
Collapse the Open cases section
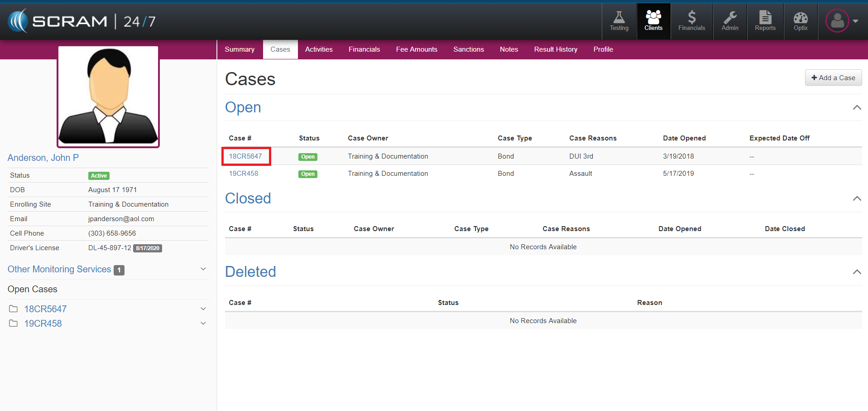coord(857,107)
